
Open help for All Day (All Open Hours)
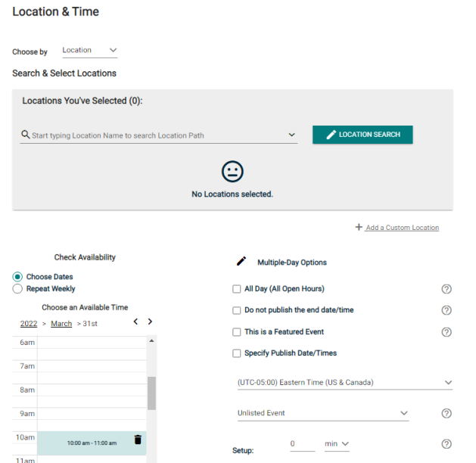(x=446, y=289)
